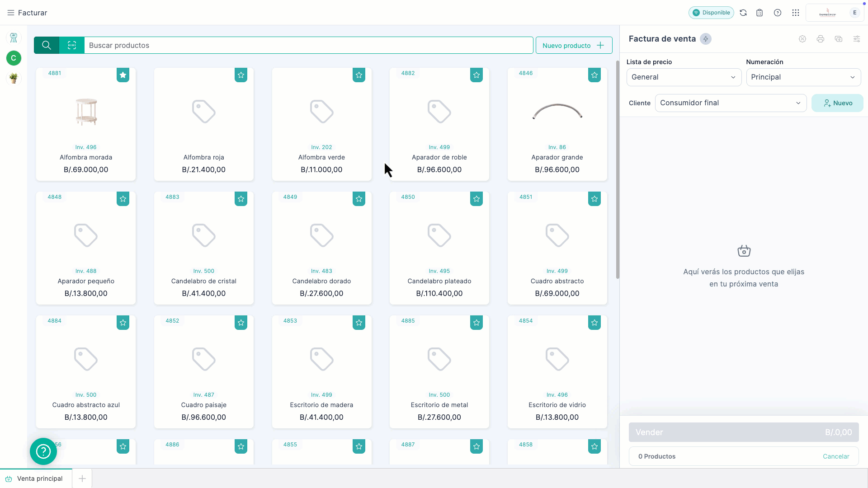Open invoice settings sliders icon
The height and width of the screenshot is (488, 868).
(856, 39)
